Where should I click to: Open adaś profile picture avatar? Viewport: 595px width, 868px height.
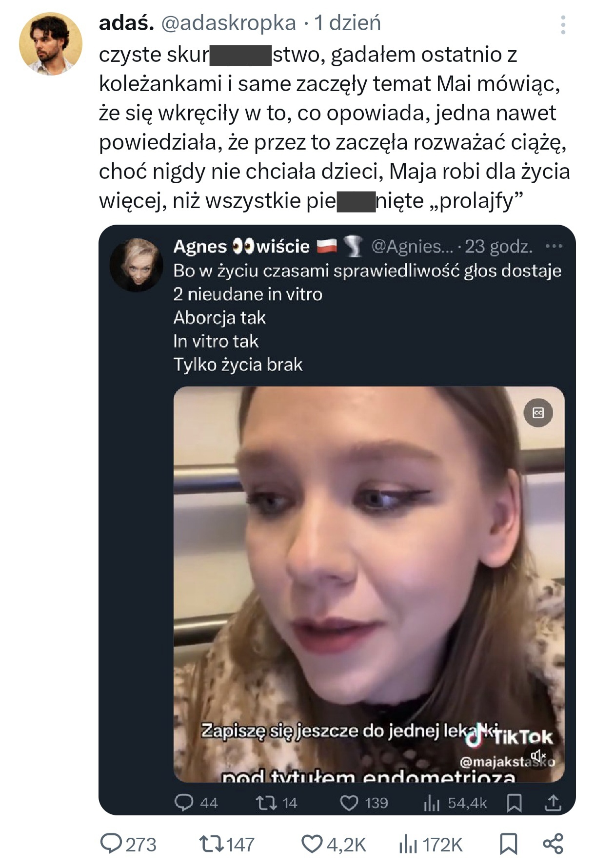click(x=50, y=44)
